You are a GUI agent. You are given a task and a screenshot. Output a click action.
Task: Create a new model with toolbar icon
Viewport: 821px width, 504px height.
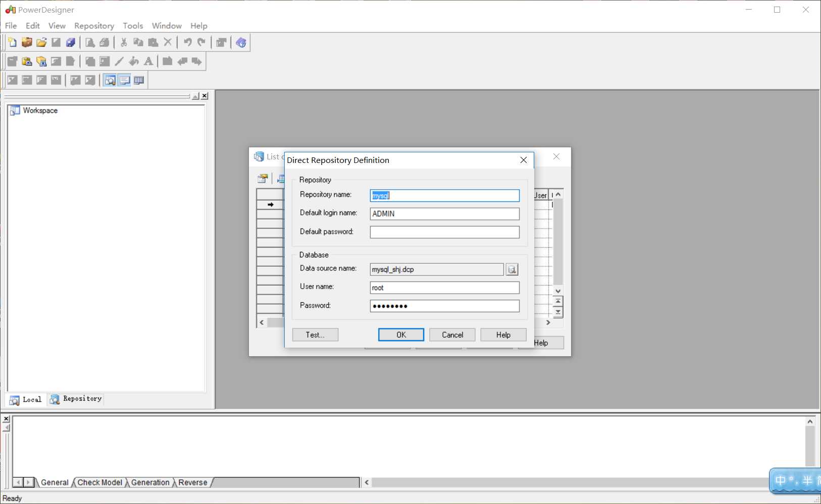tap(12, 42)
